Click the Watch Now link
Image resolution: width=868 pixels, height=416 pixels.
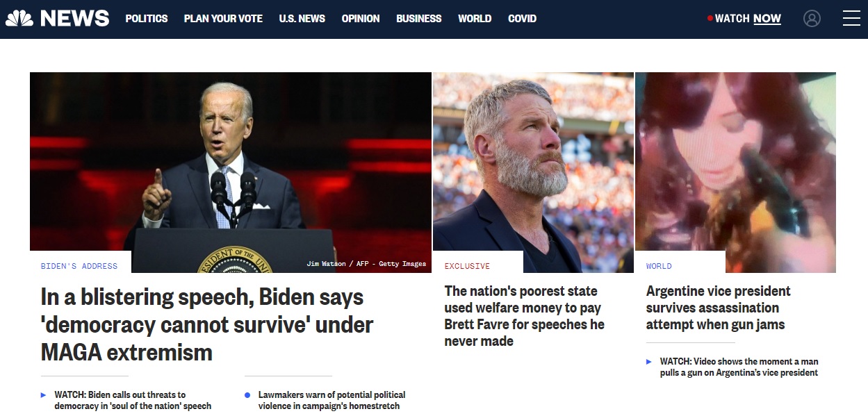tap(748, 19)
